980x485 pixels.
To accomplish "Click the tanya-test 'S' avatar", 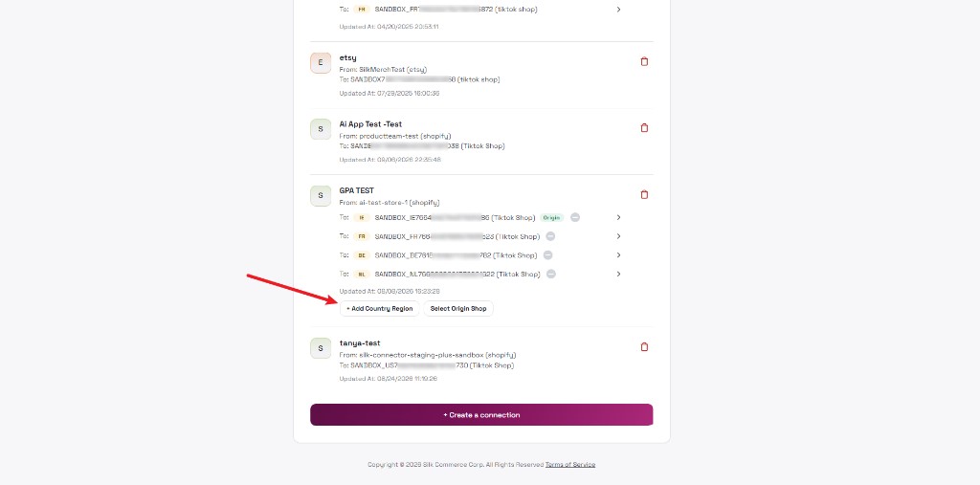I will tap(321, 348).
